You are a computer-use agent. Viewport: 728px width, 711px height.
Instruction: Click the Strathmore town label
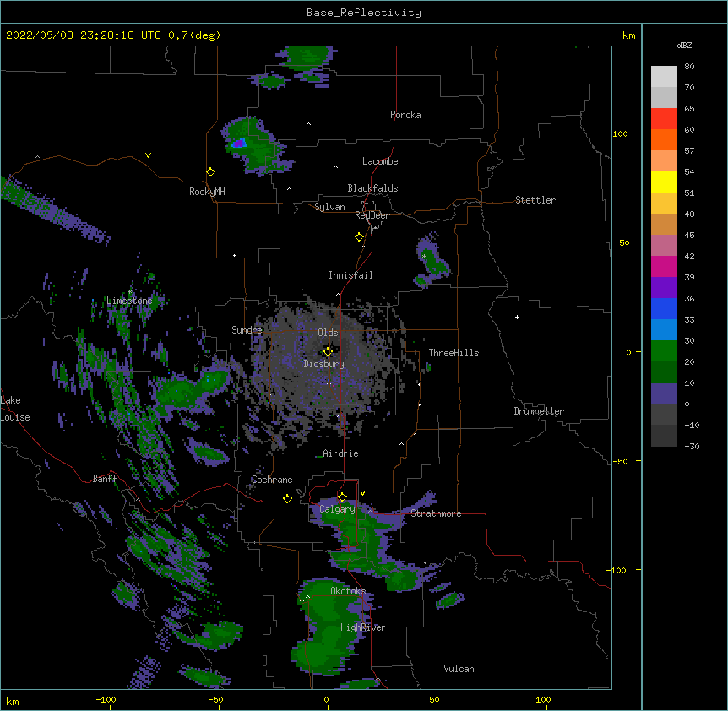436,513
